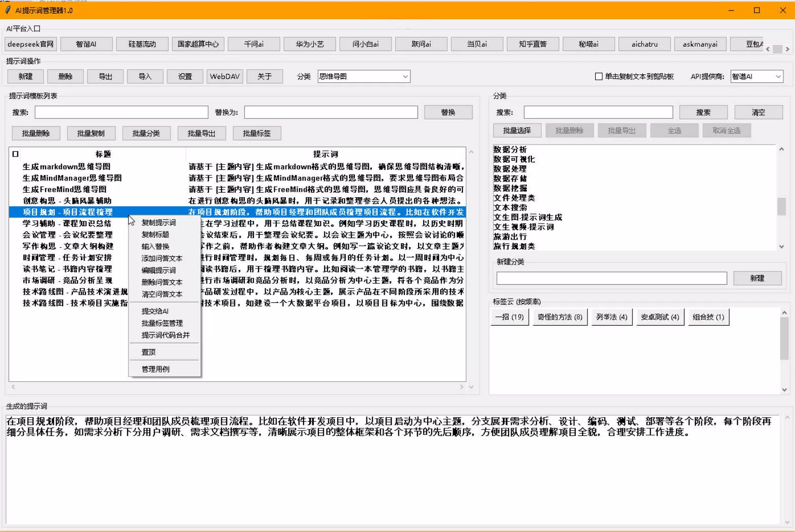Open the 千问ai platform button
Image resolution: width=795 pixels, height=532 pixels.
(x=254, y=44)
